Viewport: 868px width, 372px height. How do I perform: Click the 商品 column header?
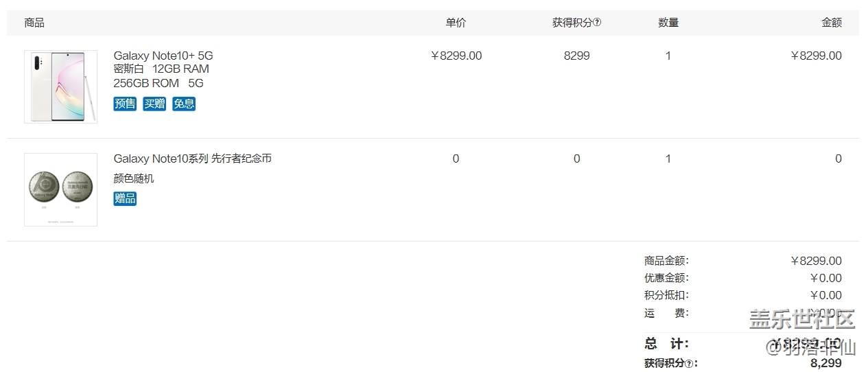(34, 23)
